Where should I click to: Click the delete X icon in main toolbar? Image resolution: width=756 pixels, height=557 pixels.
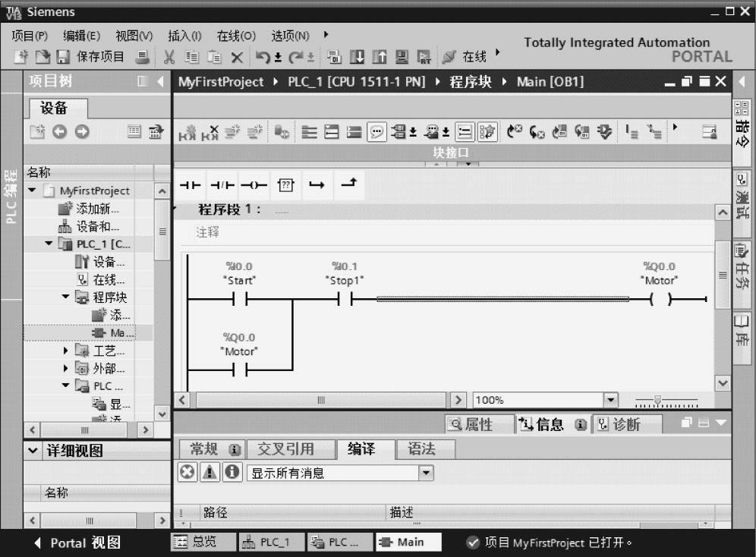pos(237,58)
